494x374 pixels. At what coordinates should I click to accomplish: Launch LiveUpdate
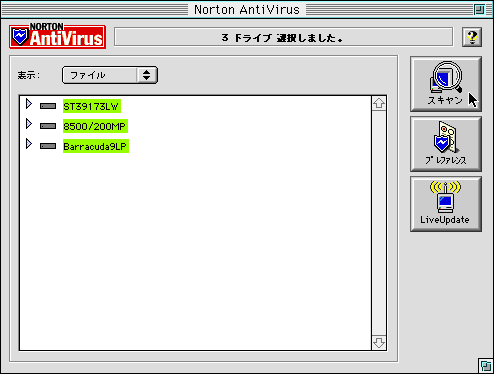click(446, 204)
